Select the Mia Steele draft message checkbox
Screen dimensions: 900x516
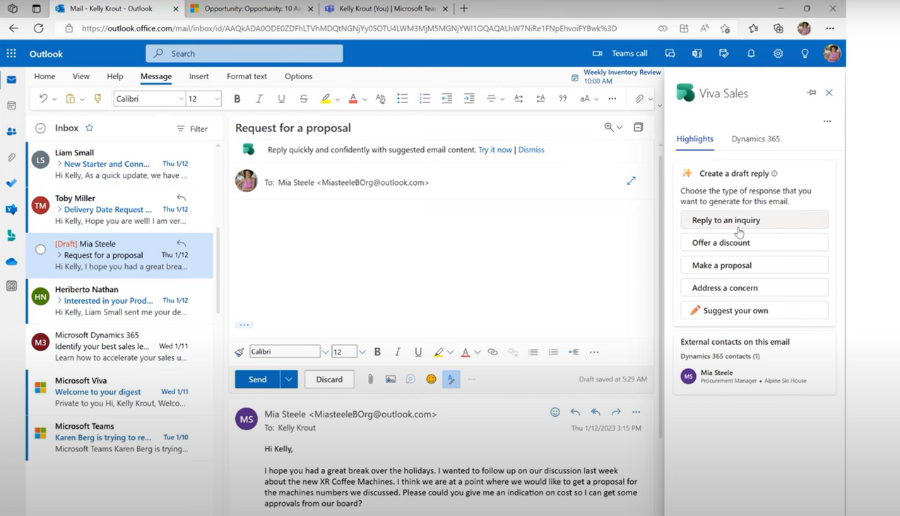tap(40, 249)
